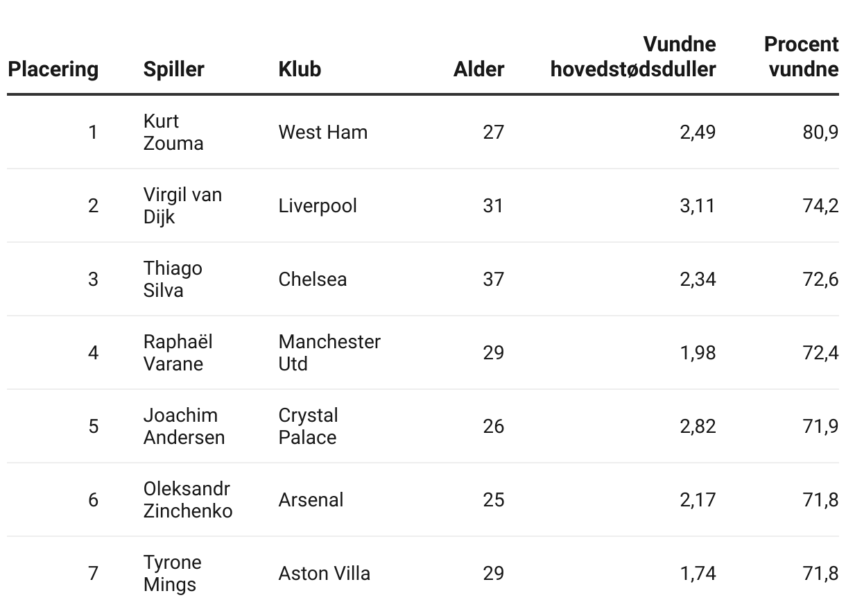This screenshot has width=846, height=616.
Task: Click Thiago Silva in player column
Action: click(173, 279)
